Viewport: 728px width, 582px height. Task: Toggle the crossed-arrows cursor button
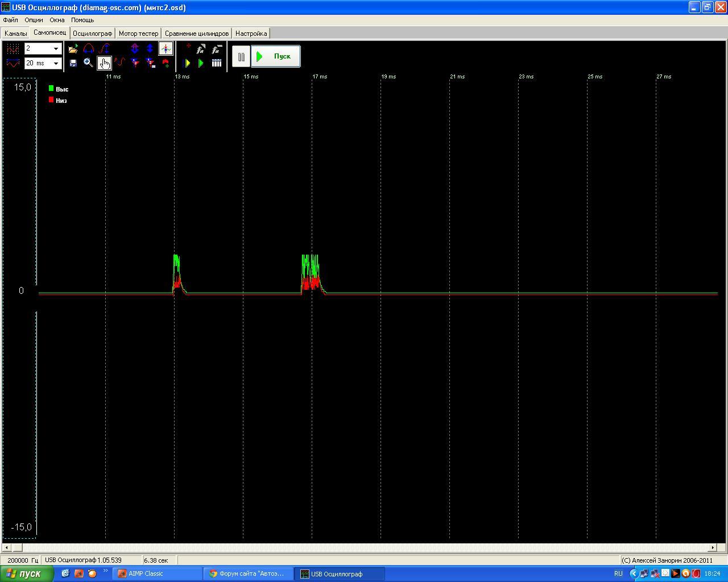pos(166,49)
